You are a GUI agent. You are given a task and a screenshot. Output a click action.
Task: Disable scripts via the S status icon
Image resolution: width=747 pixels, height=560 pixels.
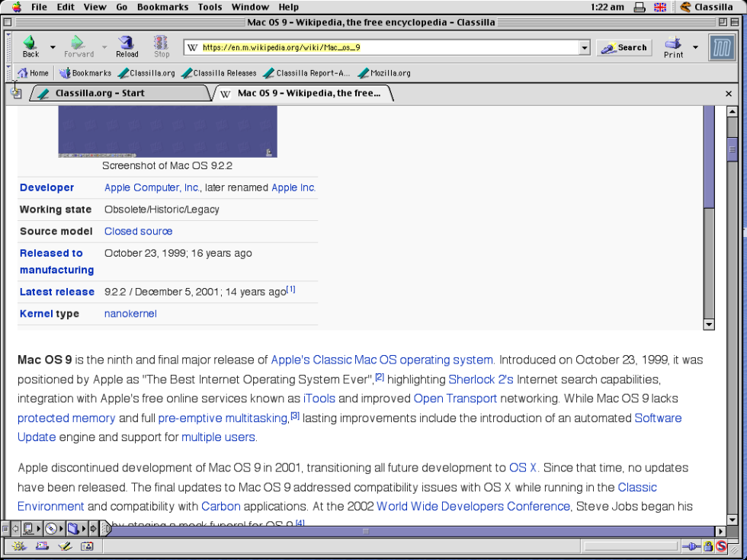[720, 546]
